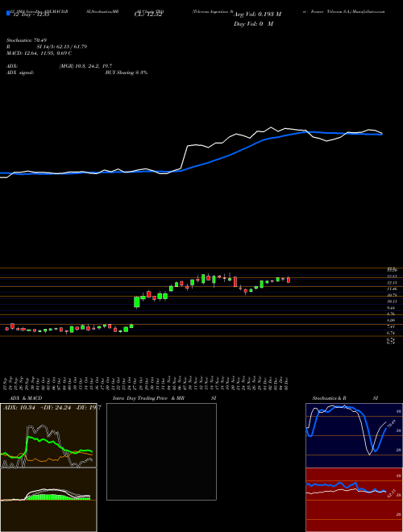The height and width of the screenshot is (532, 403).
Task: Click the 'CL: 12.52' closing price text
Action: click(x=148, y=15)
